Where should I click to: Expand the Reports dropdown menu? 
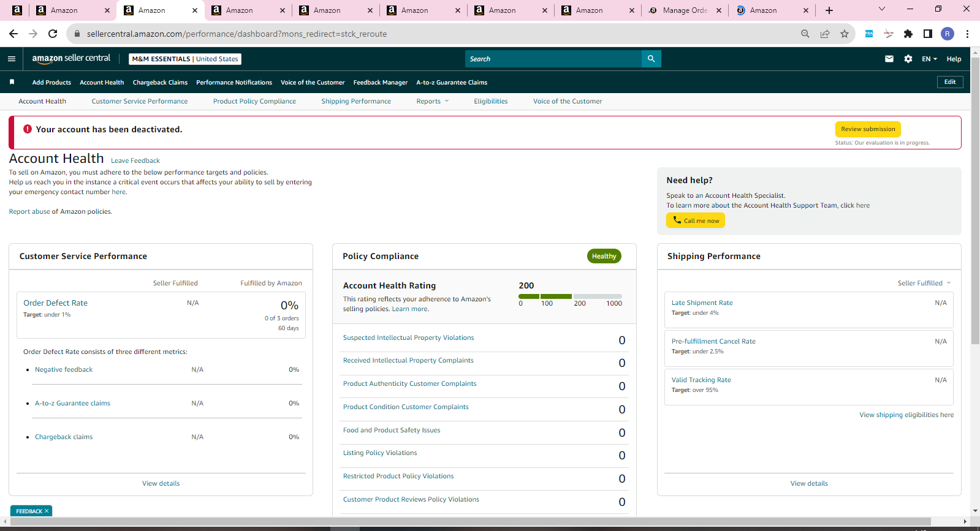click(433, 101)
